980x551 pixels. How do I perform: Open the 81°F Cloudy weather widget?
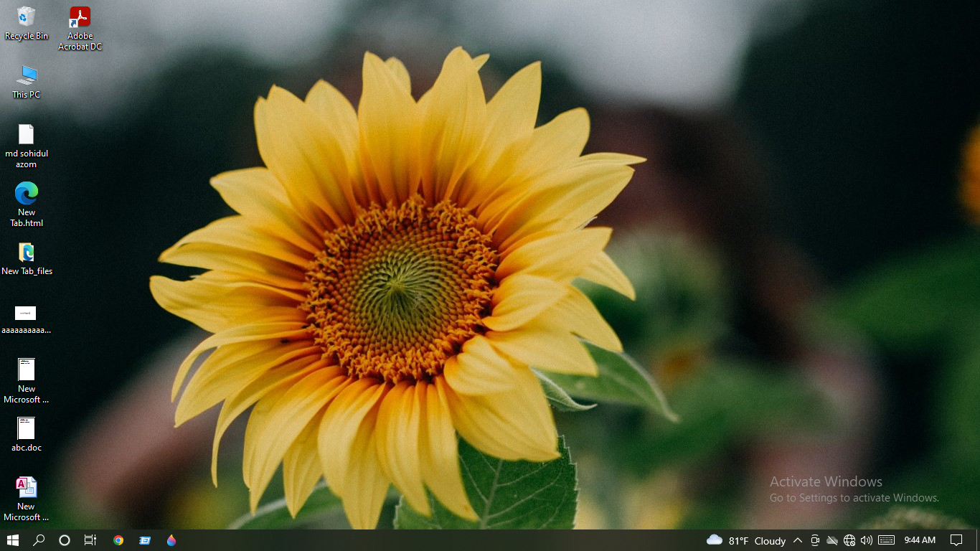pos(746,540)
